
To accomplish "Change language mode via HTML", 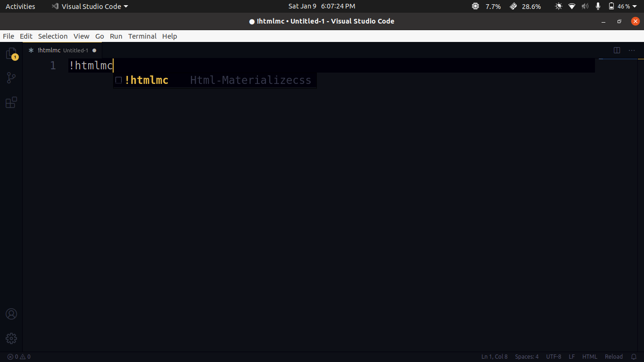I will [590, 357].
